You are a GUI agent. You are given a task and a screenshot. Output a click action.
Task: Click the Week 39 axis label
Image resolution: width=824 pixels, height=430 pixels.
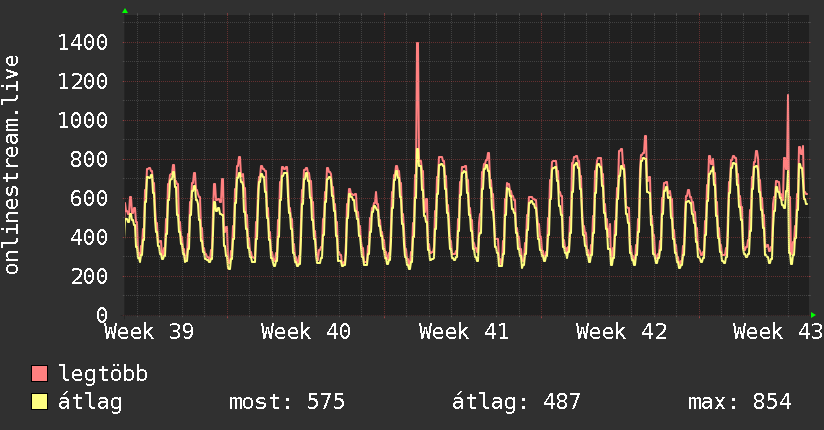click(149, 332)
